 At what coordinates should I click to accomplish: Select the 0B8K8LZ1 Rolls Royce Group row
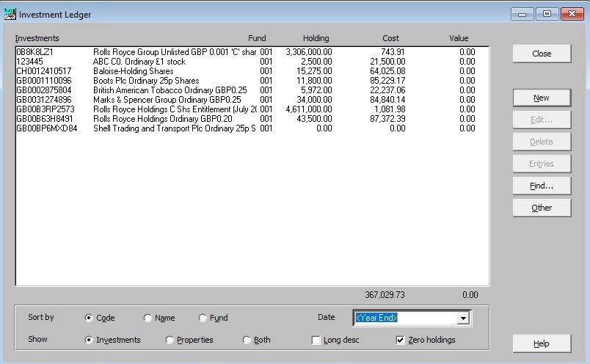pos(252,52)
